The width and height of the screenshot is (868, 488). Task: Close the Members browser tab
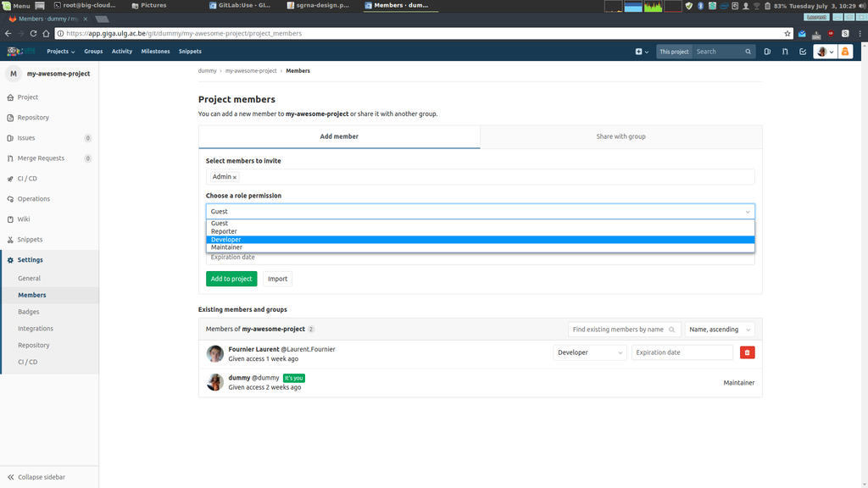pos(86,19)
